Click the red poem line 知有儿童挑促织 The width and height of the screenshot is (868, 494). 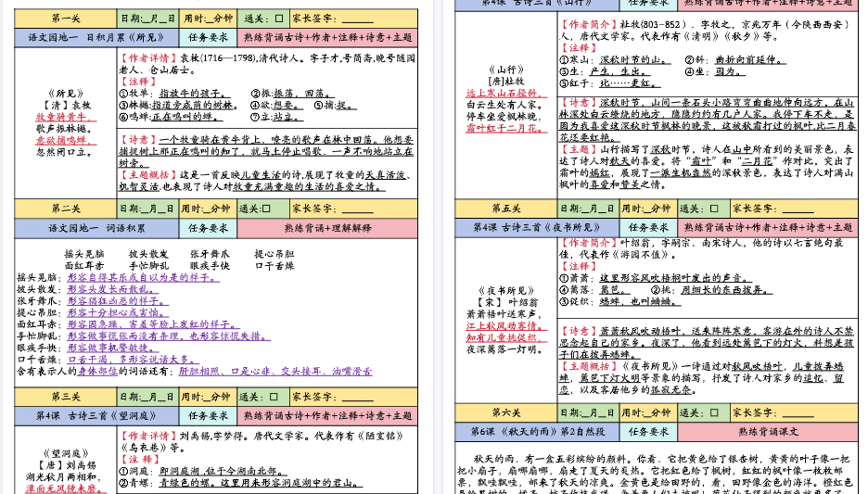point(506,337)
